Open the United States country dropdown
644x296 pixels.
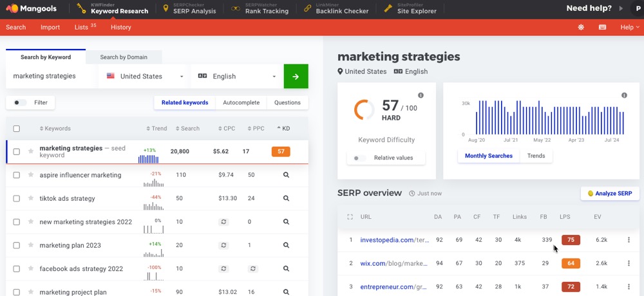point(144,77)
